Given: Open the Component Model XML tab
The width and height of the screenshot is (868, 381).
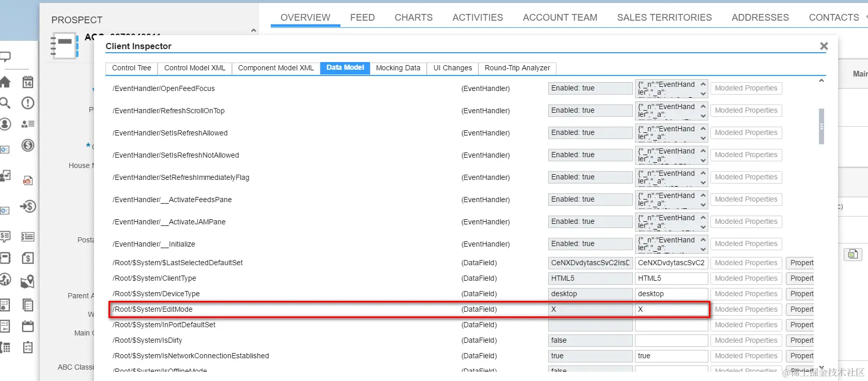Looking at the screenshot, I should coord(276,68).
